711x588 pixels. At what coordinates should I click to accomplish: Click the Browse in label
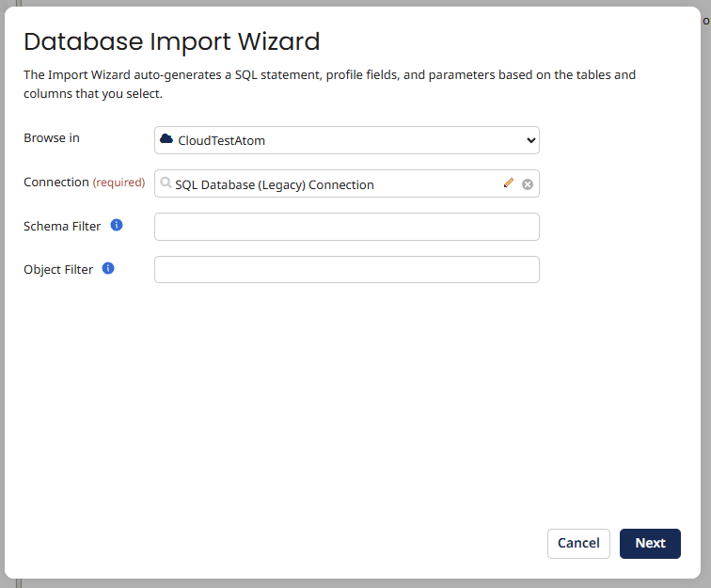point(52,138)
